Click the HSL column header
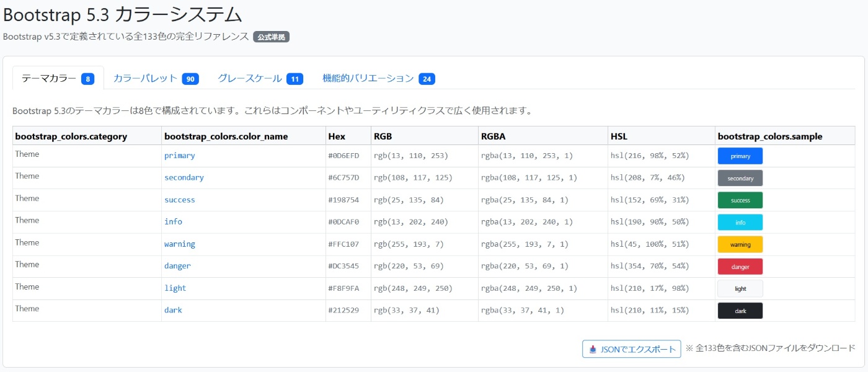The image size is (868, 372). 662,136
